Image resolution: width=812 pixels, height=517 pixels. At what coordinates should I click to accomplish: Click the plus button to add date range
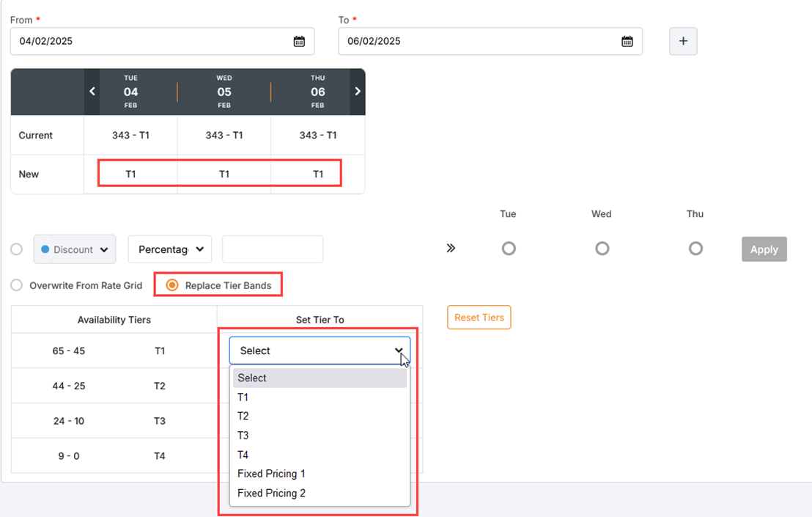(x=683, y=42)
